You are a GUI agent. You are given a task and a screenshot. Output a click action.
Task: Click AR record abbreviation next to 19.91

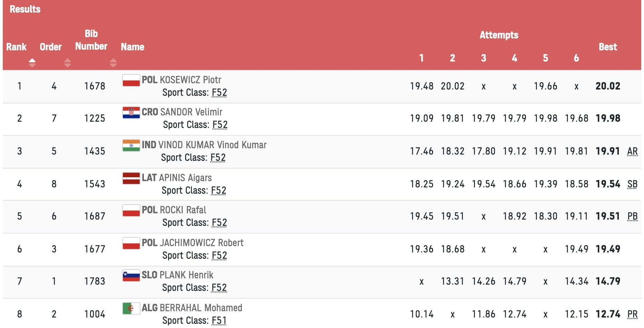pos(632,151)
